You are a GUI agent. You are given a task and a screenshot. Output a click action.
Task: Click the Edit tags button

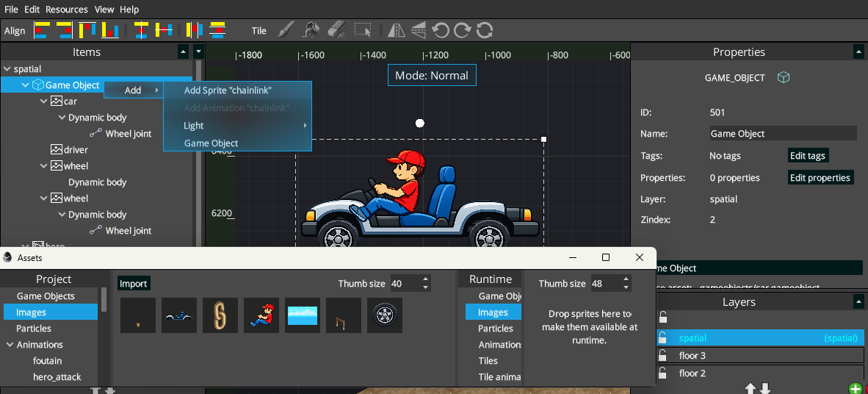point(808,156)
